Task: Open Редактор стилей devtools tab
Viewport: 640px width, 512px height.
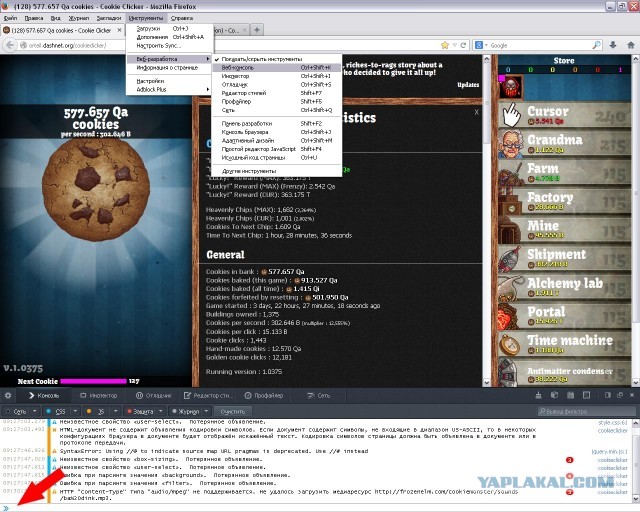Action: tap(208, 395)
